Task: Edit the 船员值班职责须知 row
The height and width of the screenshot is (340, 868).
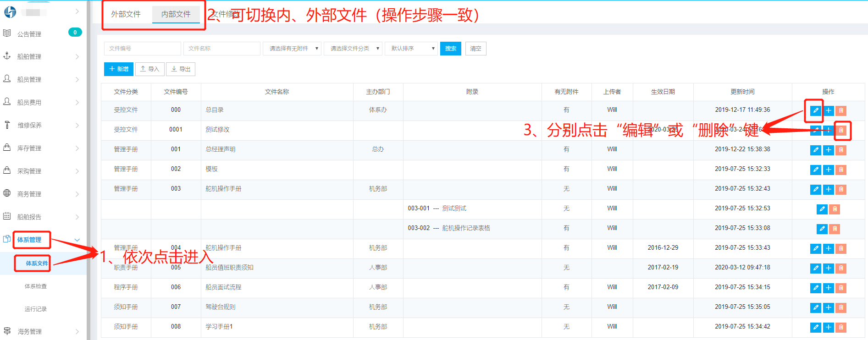Action: 815,268
